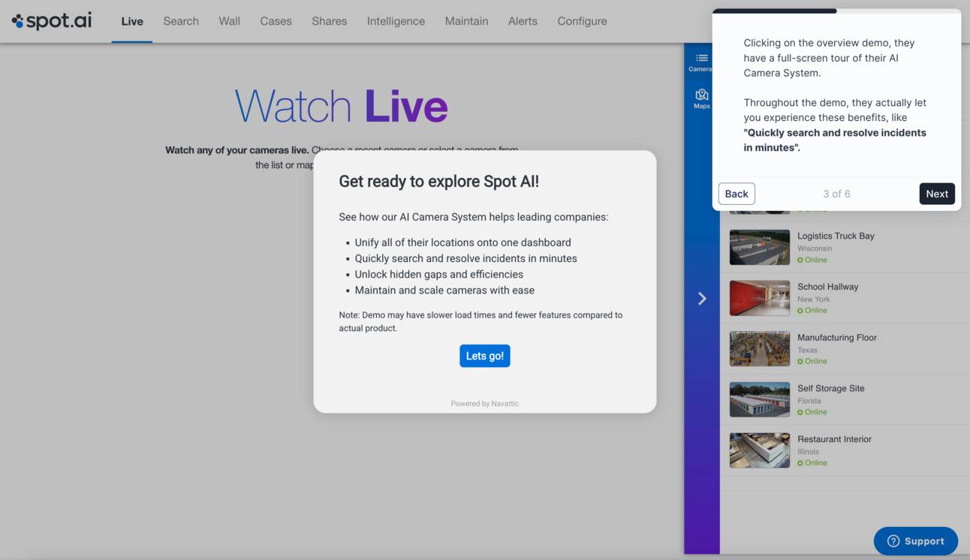Open the Self Storage Site thumbnail
This screenshot has width=970, height=560.
click(x=760, y=399)
